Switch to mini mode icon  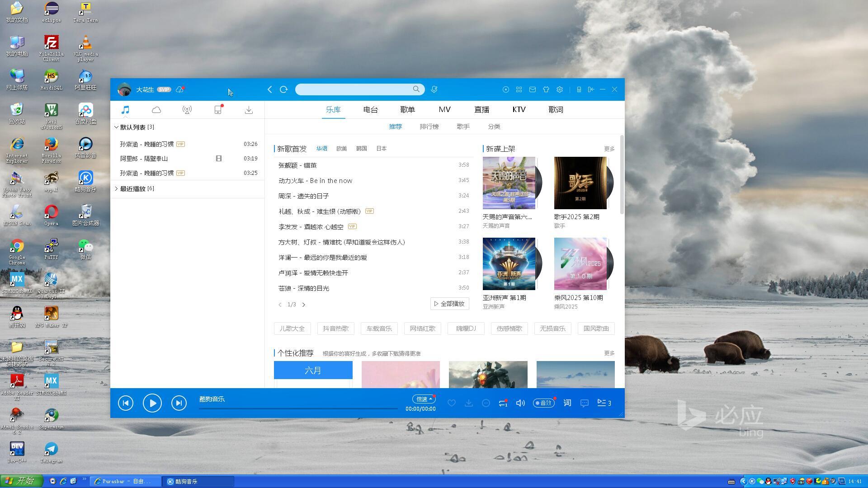[x=579, y=89]
